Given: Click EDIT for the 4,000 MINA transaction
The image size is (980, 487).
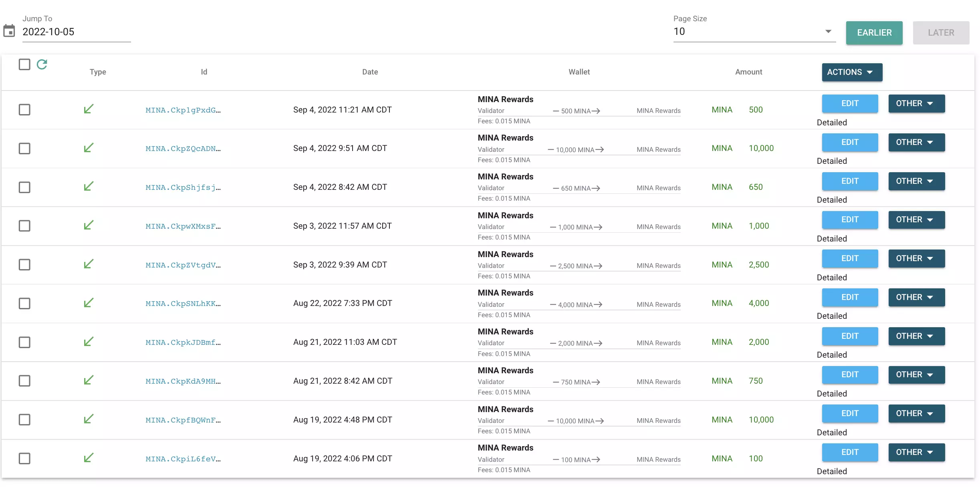Looking at the screenshot, I should [850, 297].
